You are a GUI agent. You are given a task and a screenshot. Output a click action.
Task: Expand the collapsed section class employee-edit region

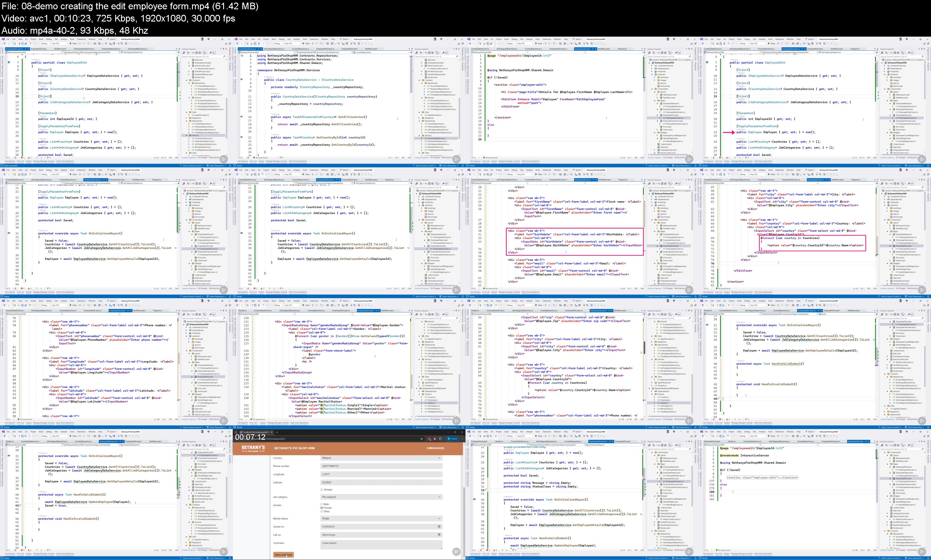click(762, 477)
